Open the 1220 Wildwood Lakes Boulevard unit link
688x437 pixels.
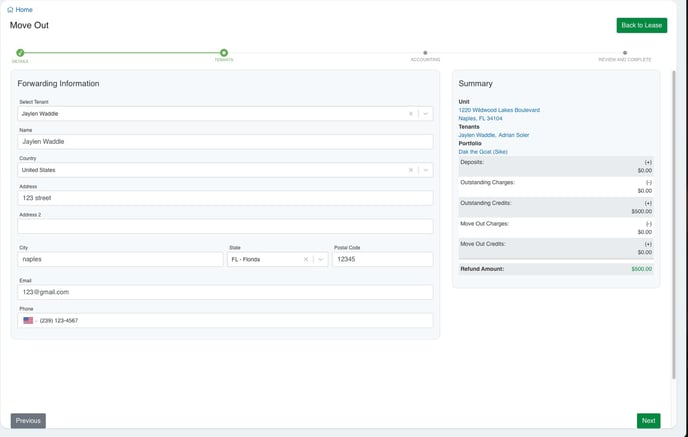499,110
